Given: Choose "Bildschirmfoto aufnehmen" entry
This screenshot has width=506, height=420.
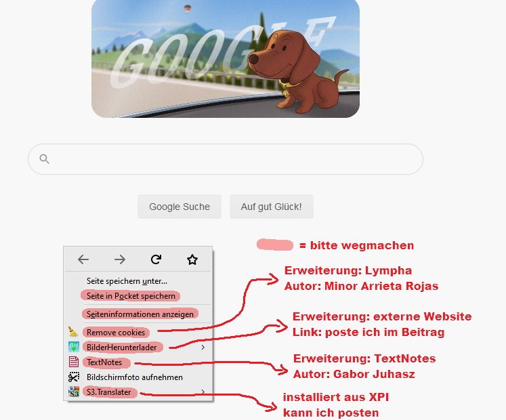Looking at the screenshot, I should [135, 377].
